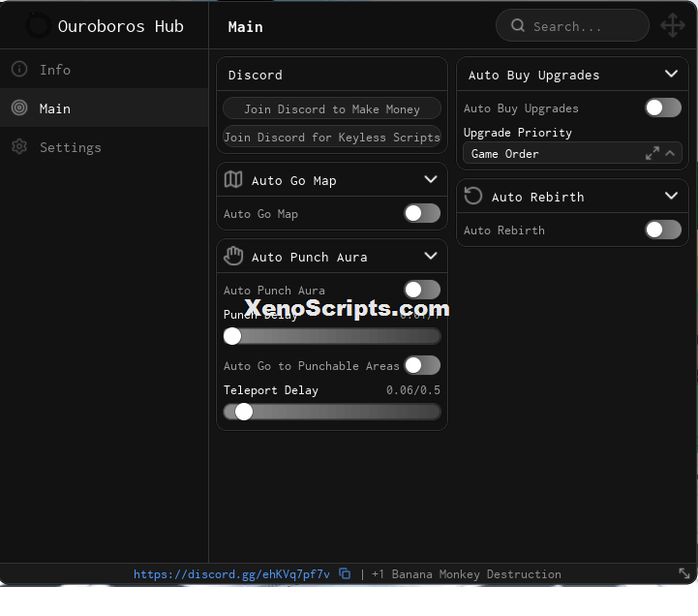This screenshot has width=698, height=616.
Task: Collapse the Auto Buy Upgrades section chevron
Action: click(x=671, y=74)
